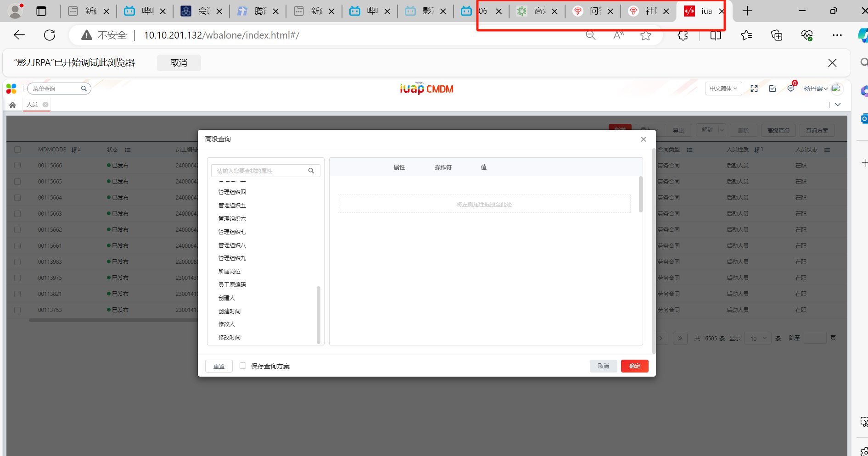Open the 中文简体 language dropdown
Viewport: 868px width, 456px height.
[723, 89]
